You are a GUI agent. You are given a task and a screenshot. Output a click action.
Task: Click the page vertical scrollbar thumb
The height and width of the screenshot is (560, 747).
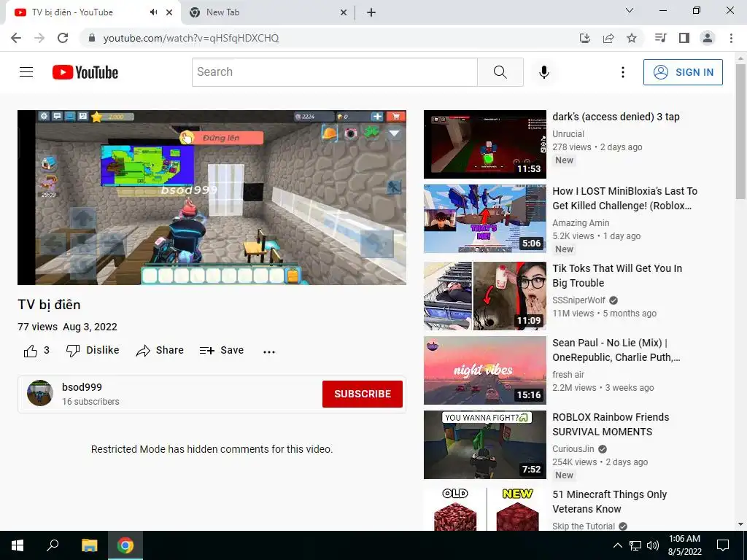pyautogui.click(x=741, y=132)
